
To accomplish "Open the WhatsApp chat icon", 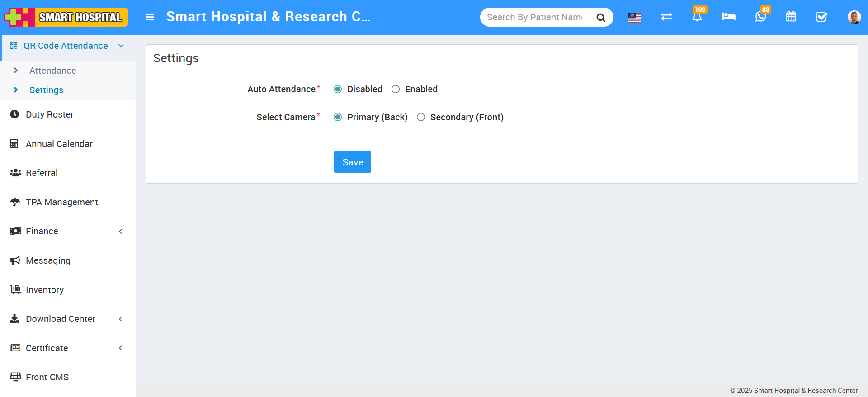I will [761, 17].
